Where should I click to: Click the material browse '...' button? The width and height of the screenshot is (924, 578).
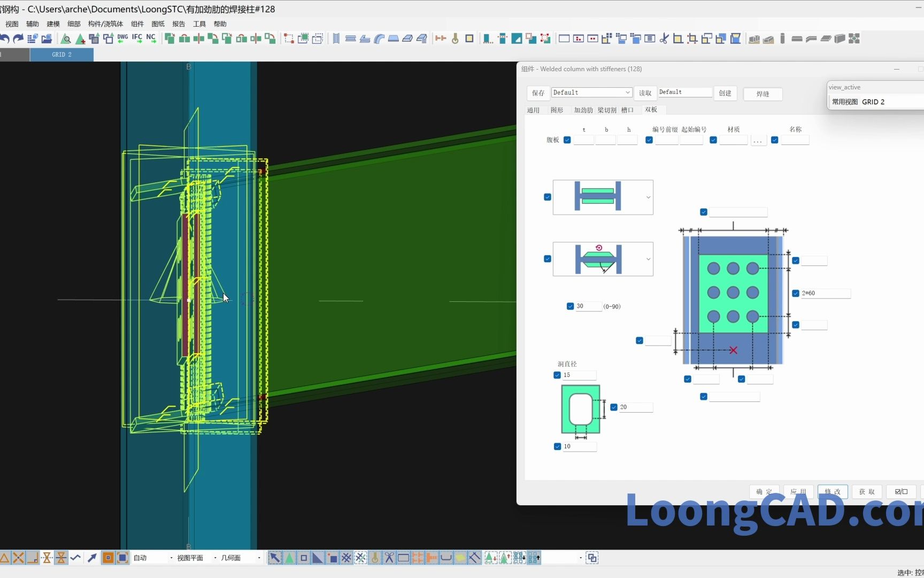[x=758, y=140]
